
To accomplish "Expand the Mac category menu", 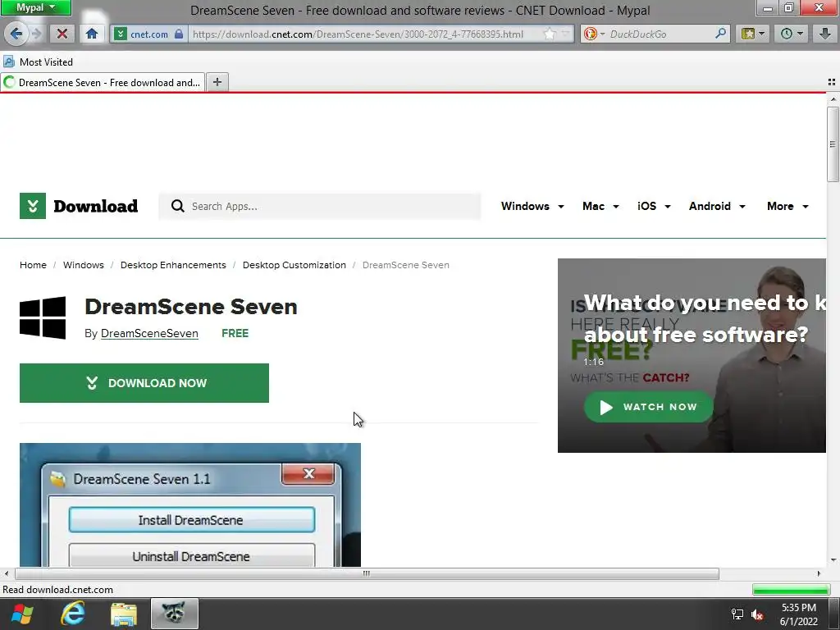I will (600, 206).
